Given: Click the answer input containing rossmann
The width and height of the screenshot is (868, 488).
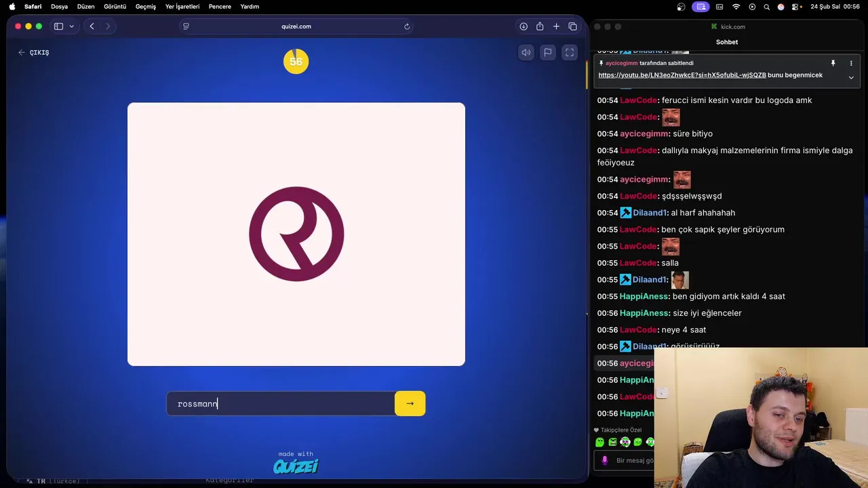Looking at the screenshot, I should pos(281,403).
